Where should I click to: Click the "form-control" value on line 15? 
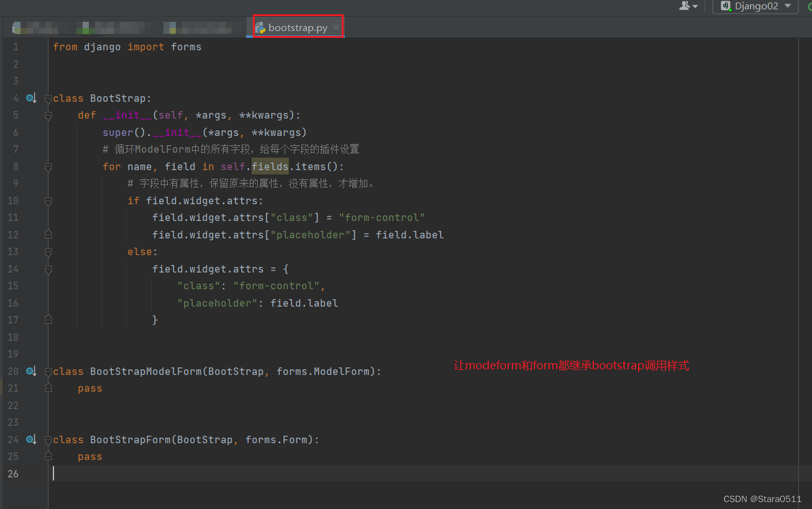coord(276,286)
